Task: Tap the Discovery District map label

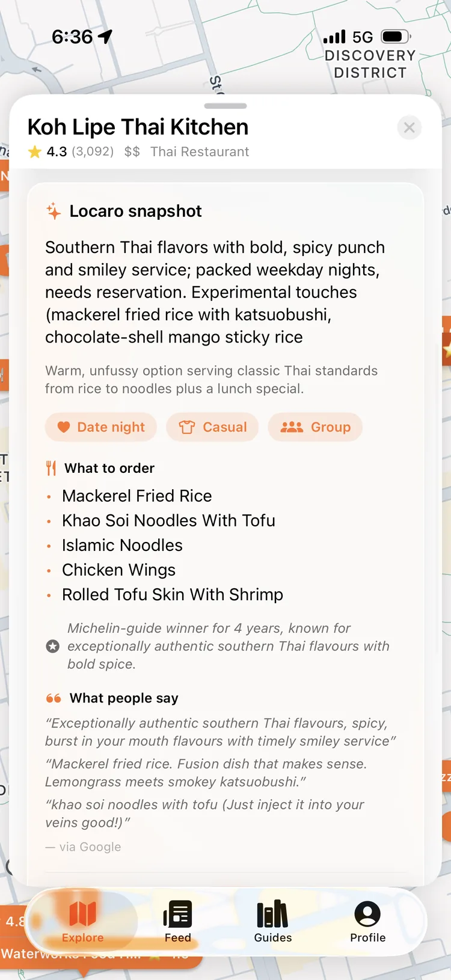Action: pyautogui.click(x=370, y=64)
